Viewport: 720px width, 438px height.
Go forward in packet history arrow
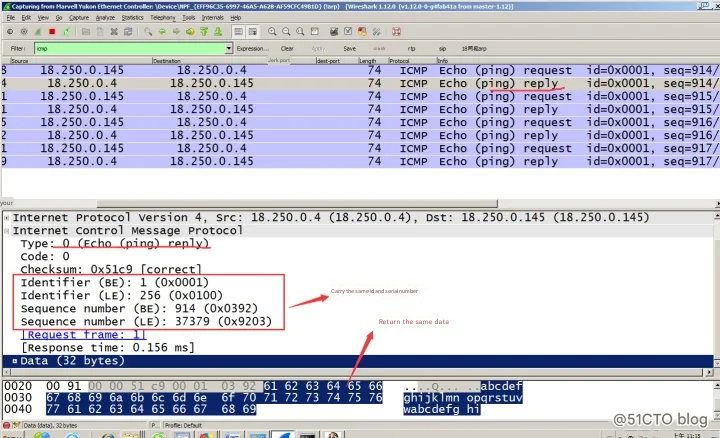click(x=176, y=32)
